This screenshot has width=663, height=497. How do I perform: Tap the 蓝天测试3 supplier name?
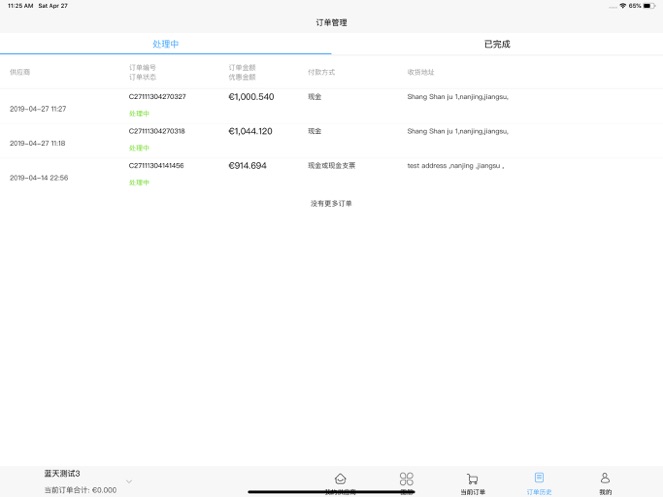[x=62, y=473]
